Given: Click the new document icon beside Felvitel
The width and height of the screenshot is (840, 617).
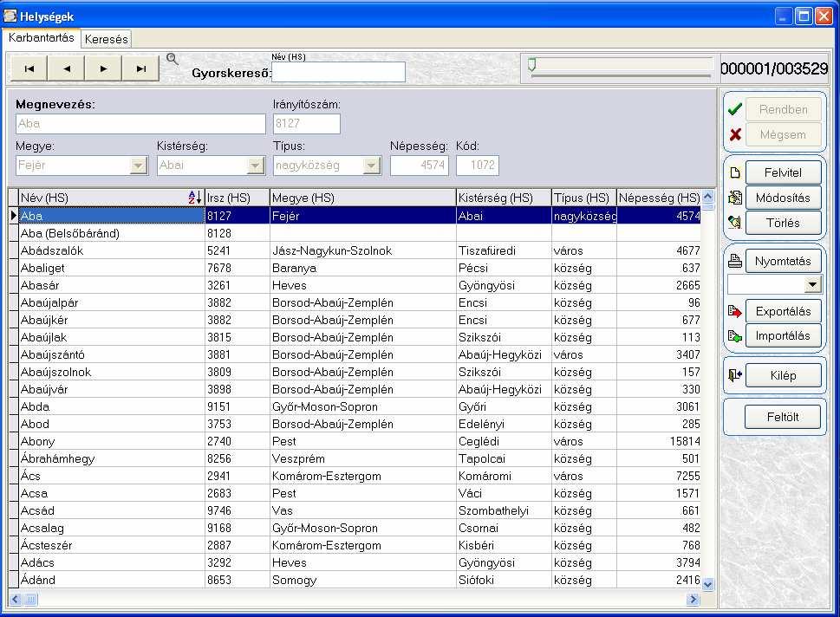Looking at the screenshot, I should (735, 172).
